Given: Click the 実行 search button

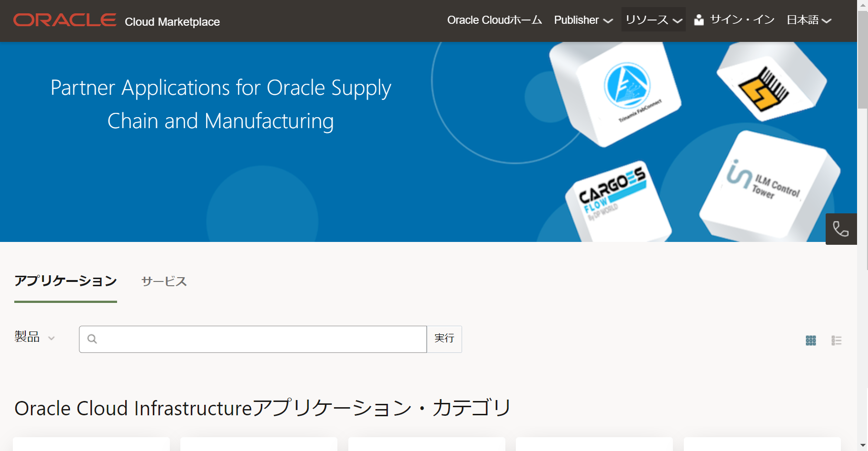Looking at the screenshot, I should [x=444, y=339].
